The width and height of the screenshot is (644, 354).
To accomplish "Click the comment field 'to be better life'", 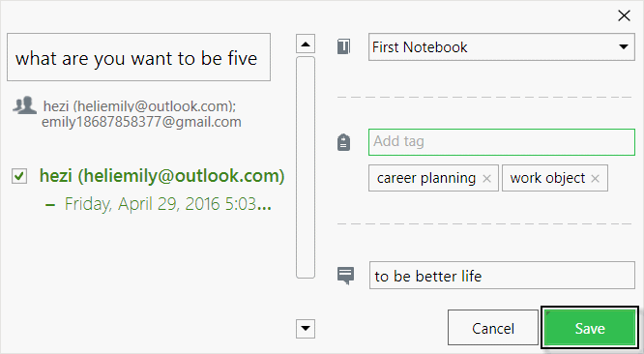I will point(502,276).
